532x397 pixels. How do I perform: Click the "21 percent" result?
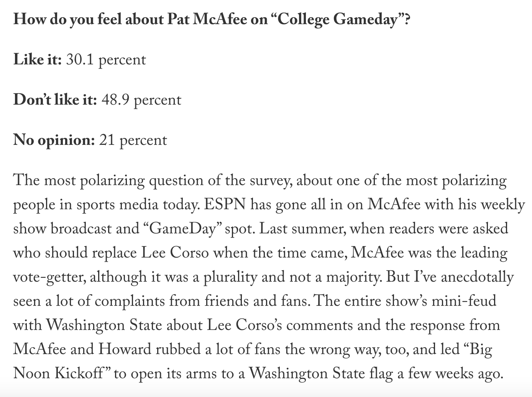(x=133, y=140)
